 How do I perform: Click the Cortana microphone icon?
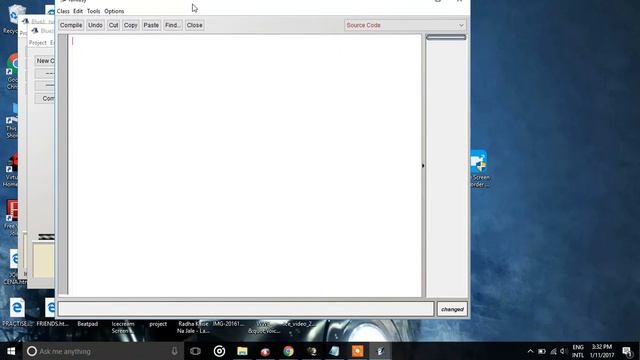174,351
